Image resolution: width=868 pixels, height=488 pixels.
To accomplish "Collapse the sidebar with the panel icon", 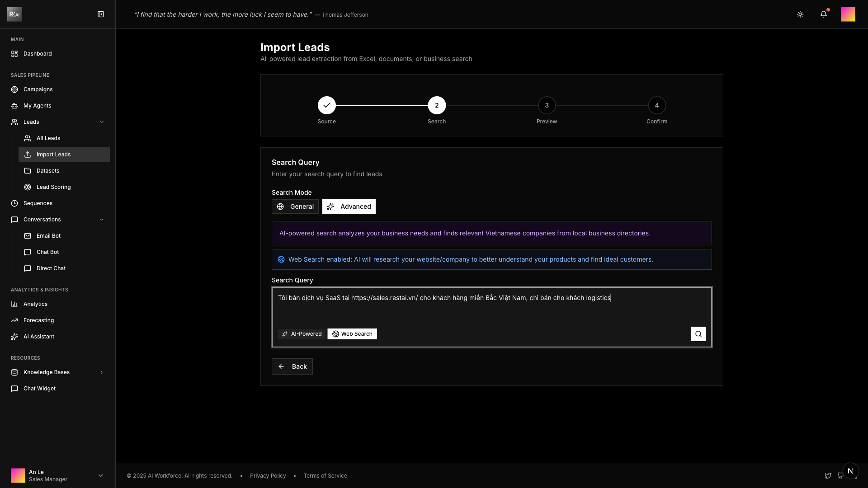I will pyautogui.click(x=101, y=14).
